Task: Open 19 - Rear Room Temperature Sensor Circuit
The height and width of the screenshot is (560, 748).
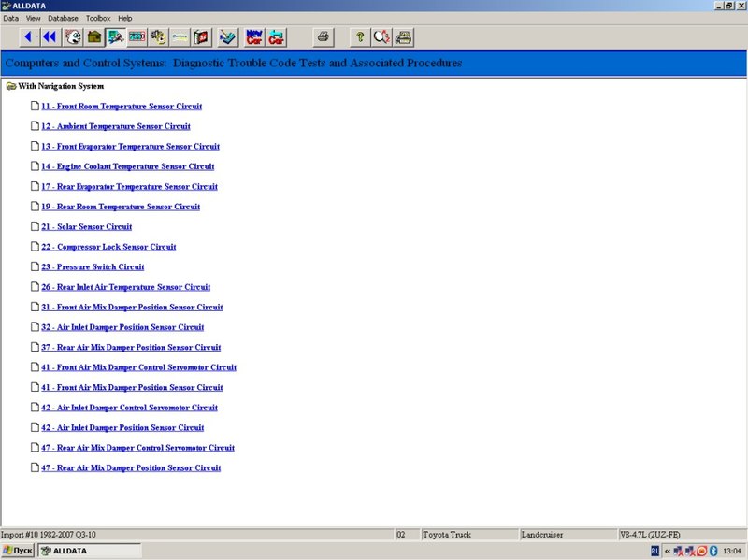Action: click(x=121, y=206)
